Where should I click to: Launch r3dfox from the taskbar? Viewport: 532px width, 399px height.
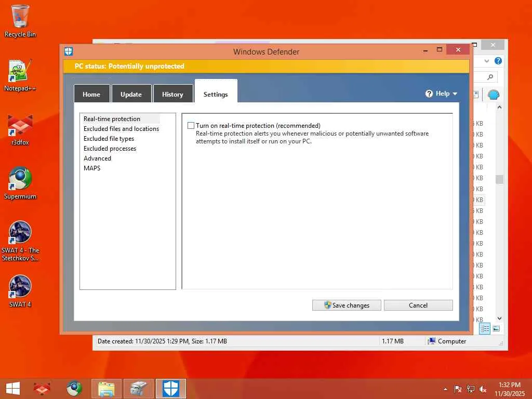pos(42,389)
